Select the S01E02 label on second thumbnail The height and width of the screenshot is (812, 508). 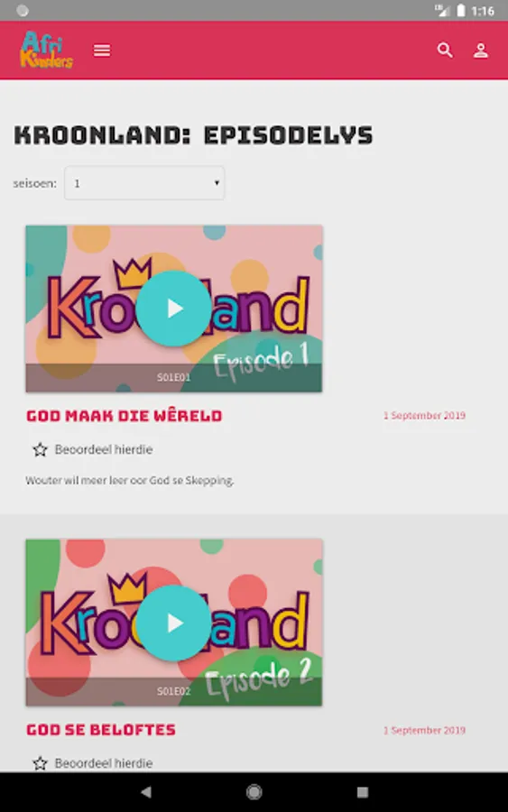pyautogui.click(x=173, y=691)
